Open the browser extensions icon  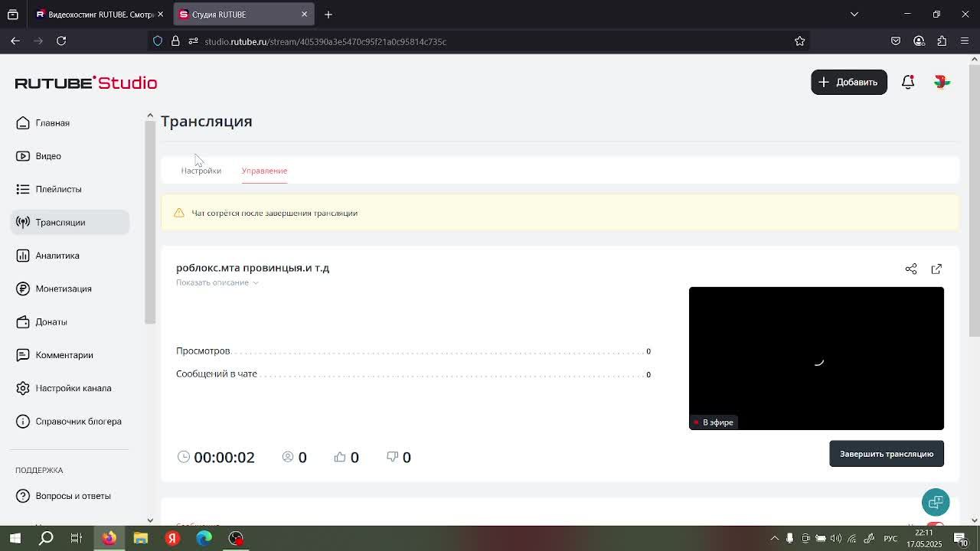pyautogui.click(x=942, y=41)
